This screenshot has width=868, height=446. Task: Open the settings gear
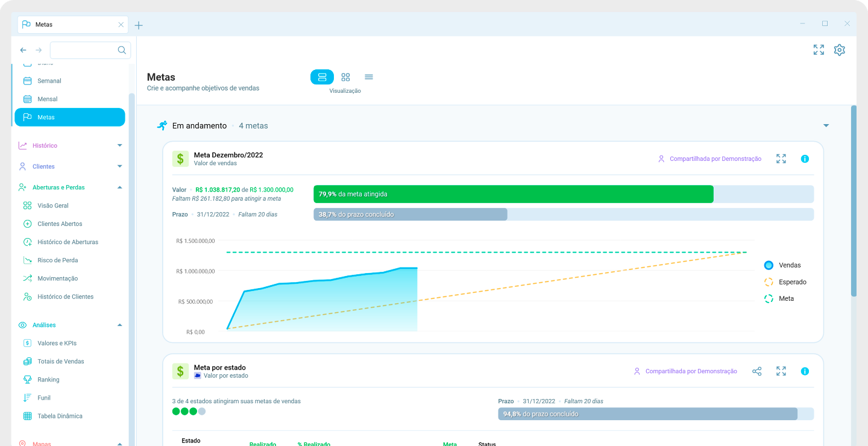point(840,50)
